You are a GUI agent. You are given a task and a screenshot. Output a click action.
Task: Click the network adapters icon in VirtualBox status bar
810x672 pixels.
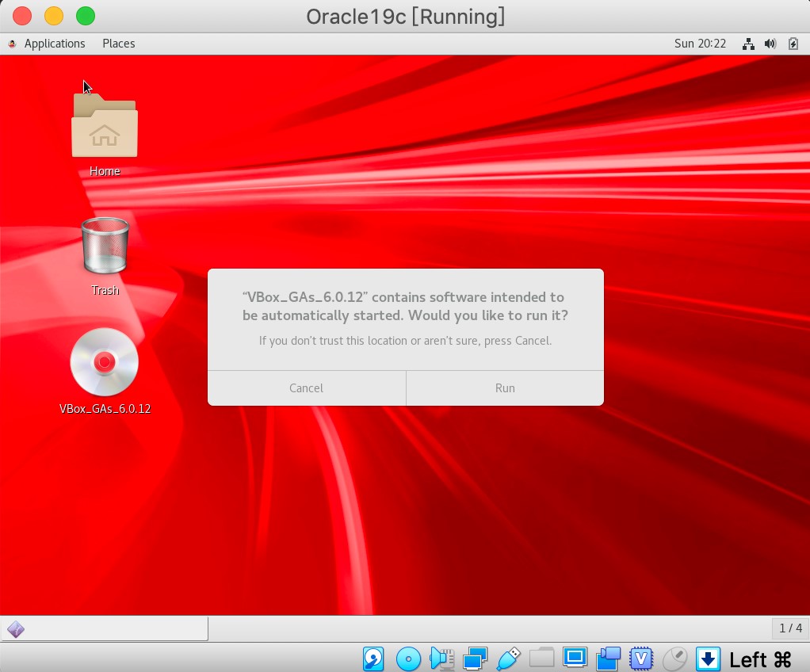pos(476,659)
